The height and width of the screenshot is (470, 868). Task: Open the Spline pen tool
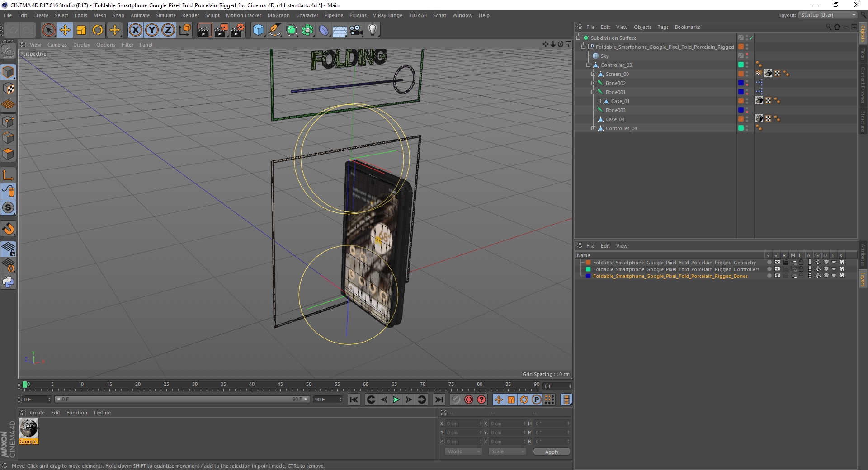274,30
